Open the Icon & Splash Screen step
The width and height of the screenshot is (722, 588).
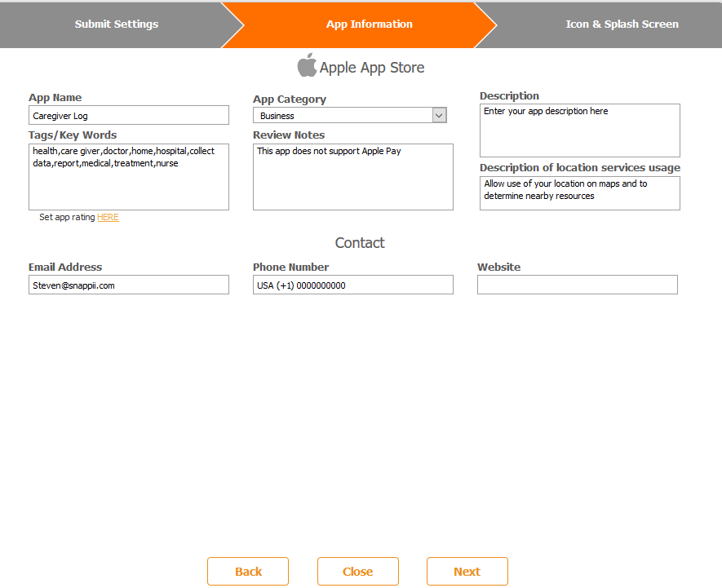point(622,24)
